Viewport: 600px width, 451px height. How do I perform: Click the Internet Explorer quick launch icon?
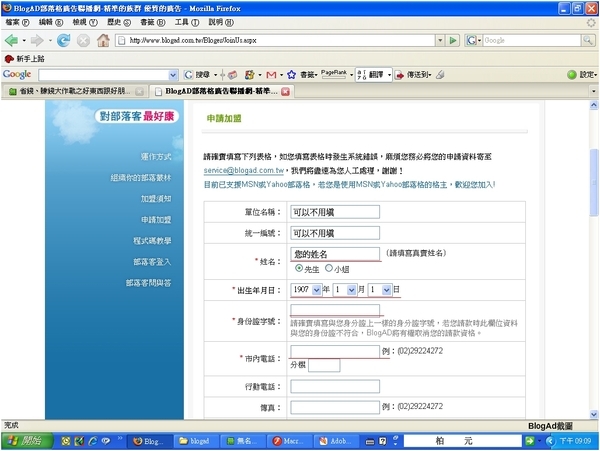click(93, 441)
